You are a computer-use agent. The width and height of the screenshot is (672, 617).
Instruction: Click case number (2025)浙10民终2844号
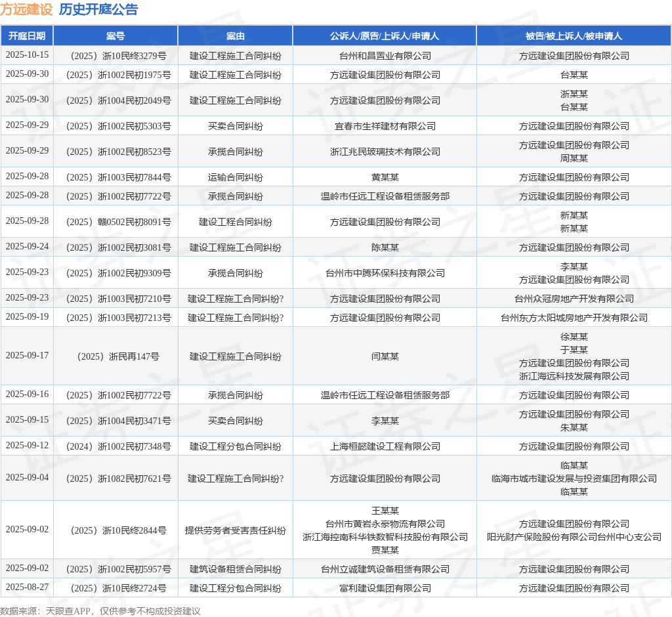118,530
